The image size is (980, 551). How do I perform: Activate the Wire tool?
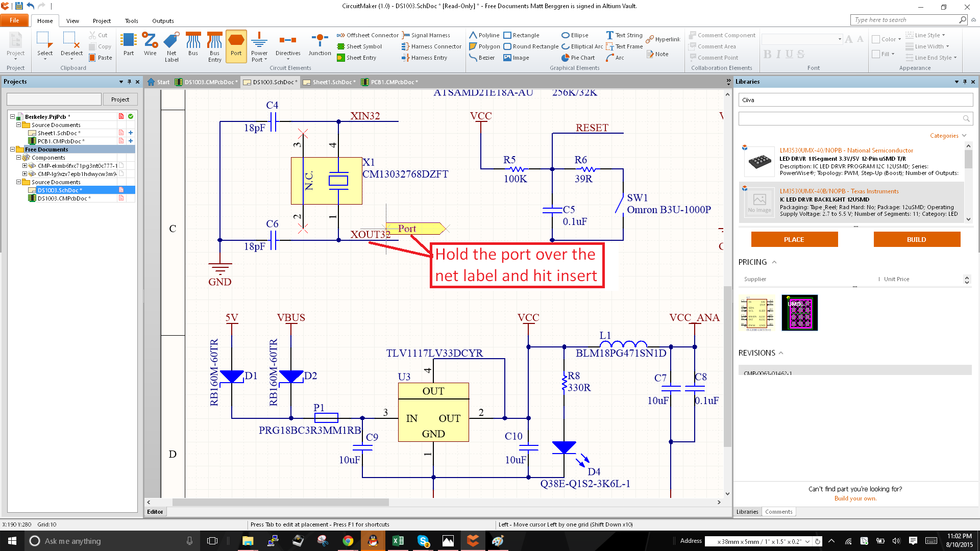tap(150, 45)
